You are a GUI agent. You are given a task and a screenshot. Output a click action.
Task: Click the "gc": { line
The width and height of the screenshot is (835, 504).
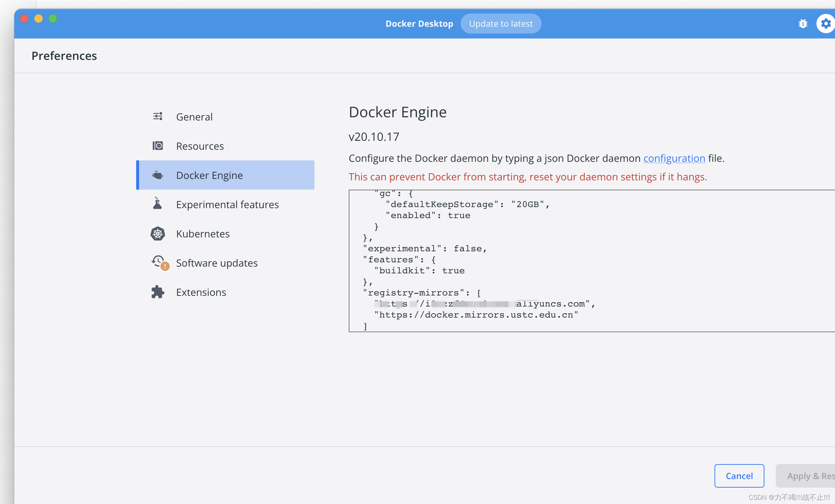coord(393,194)
